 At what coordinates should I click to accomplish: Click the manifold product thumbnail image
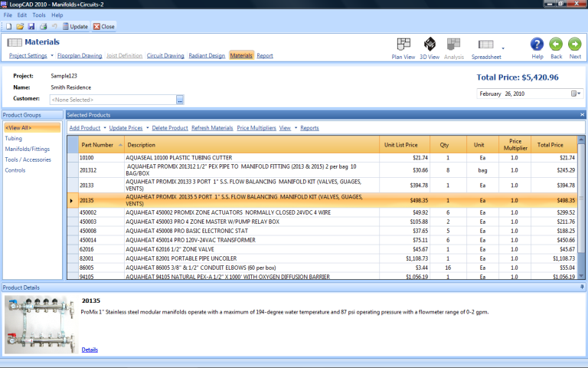tap(40, 325)
